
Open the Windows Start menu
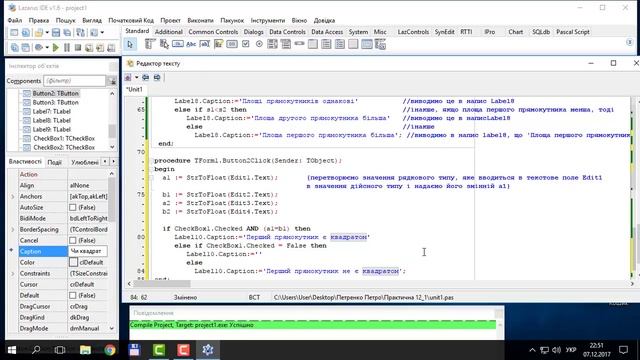[x=12, y=350]
